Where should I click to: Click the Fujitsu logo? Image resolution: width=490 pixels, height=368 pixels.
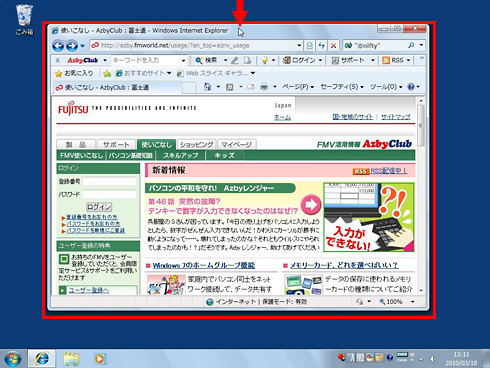point(73,108)
